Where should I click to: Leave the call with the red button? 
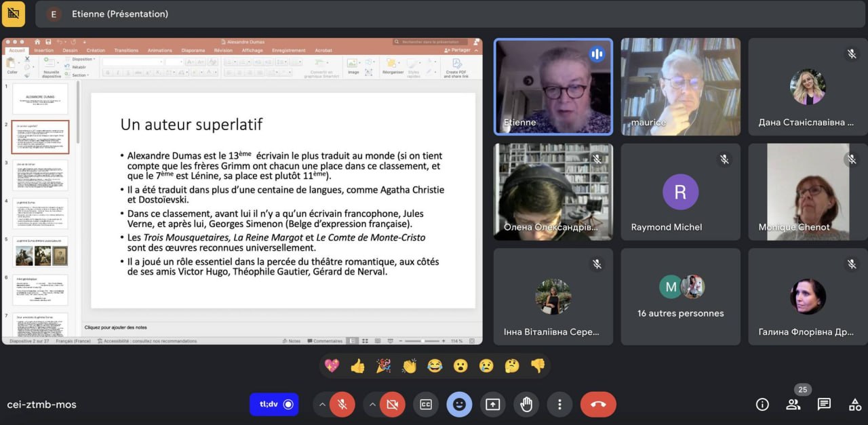point(598,405)
